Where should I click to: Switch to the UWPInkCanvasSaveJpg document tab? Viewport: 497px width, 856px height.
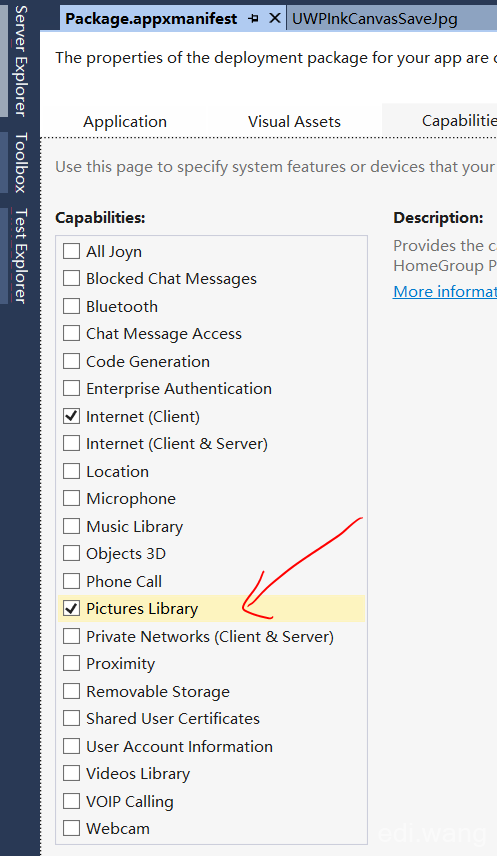point(375,19)
